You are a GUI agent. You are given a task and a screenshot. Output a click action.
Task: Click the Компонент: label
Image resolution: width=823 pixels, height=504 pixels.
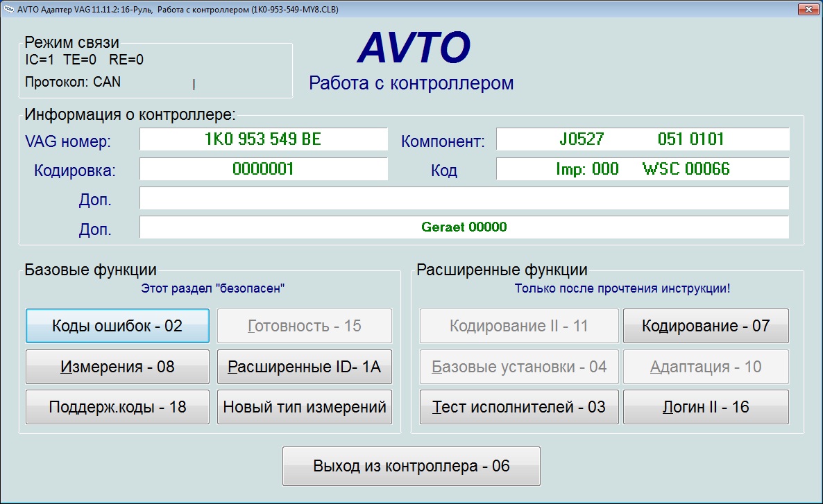coord(443,141)
